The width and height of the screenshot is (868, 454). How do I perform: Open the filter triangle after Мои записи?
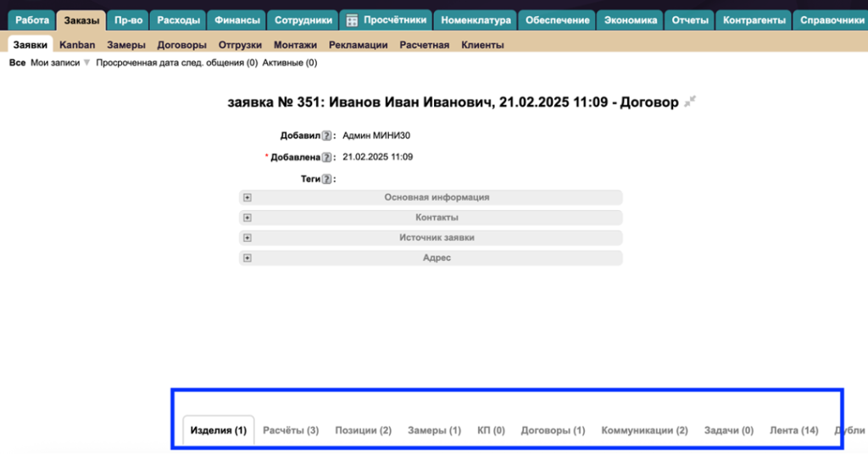pyautogui.click(x=86, y=64)
